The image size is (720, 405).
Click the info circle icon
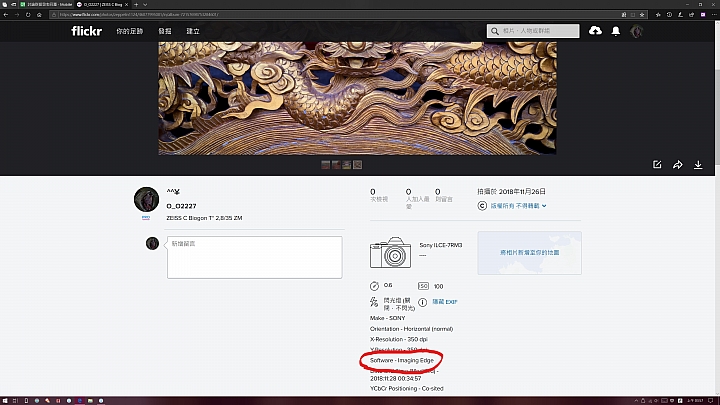(422, 302)
